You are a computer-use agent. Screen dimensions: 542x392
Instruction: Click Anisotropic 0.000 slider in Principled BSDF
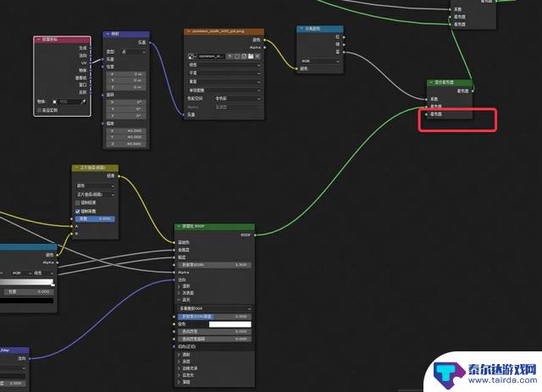[x=214, y=332]
